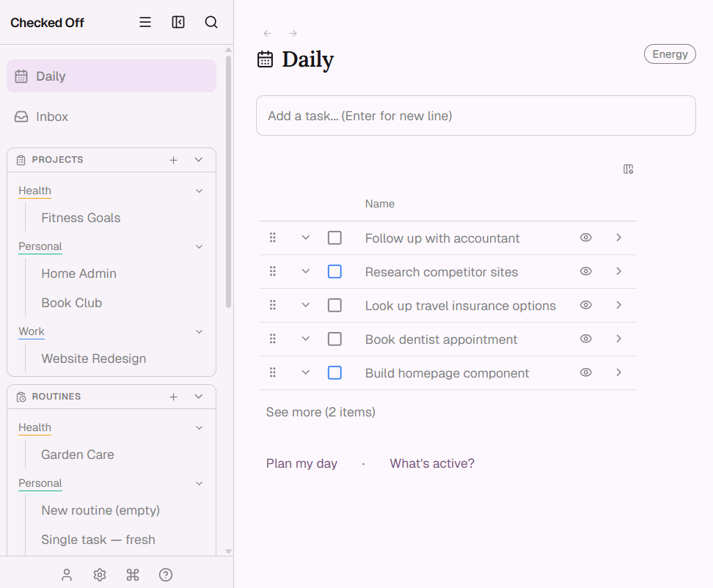The width and height of the screenshot is (713, 588).
Task: Collapse the Personal group under Projects
Action: pos(200,247)
